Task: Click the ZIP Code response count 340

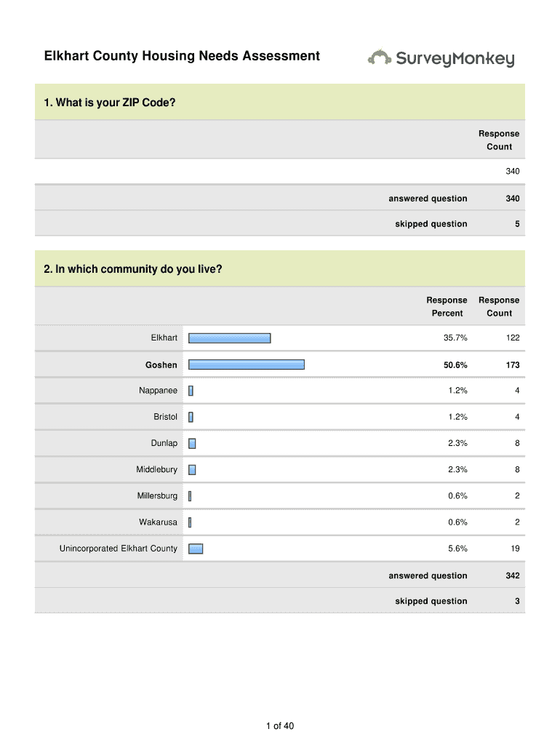Action: 512,172
